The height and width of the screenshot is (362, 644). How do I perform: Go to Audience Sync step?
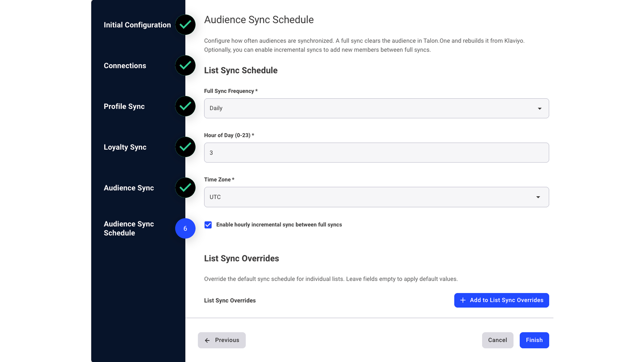[129, 188]
